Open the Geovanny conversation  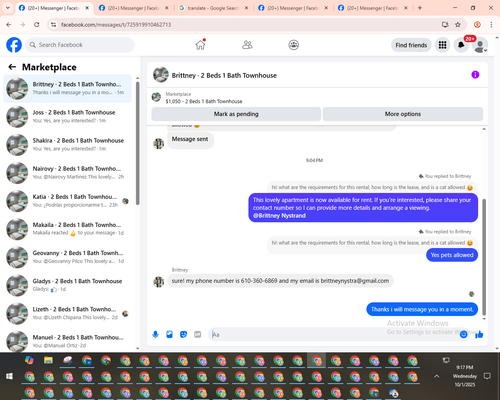[67, 257]
